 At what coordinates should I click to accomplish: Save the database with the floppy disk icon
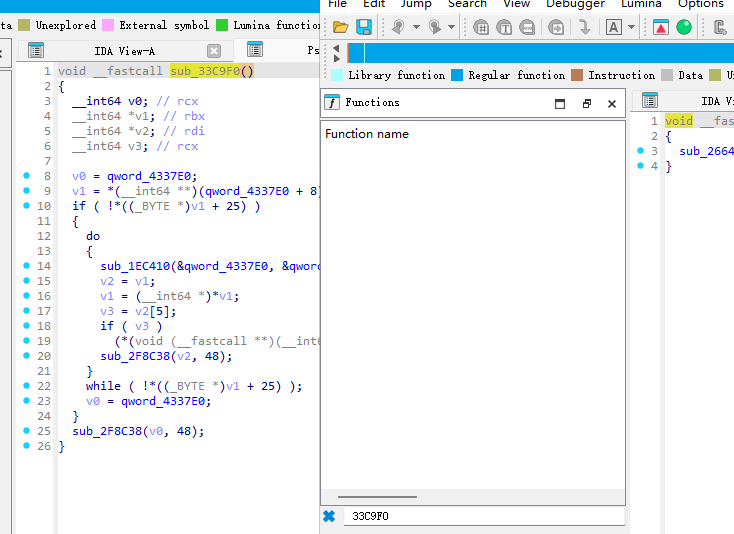(x=364, y=27)
